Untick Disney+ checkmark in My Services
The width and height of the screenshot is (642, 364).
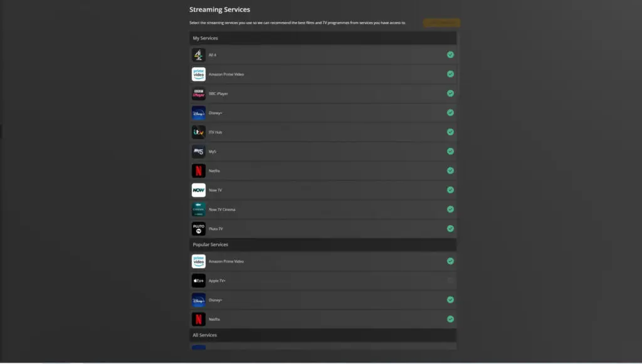click(450, 113)
